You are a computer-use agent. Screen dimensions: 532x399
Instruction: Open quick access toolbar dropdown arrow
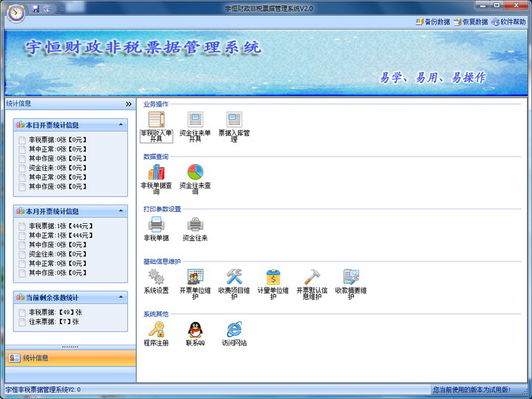click(x=62, y=8)
